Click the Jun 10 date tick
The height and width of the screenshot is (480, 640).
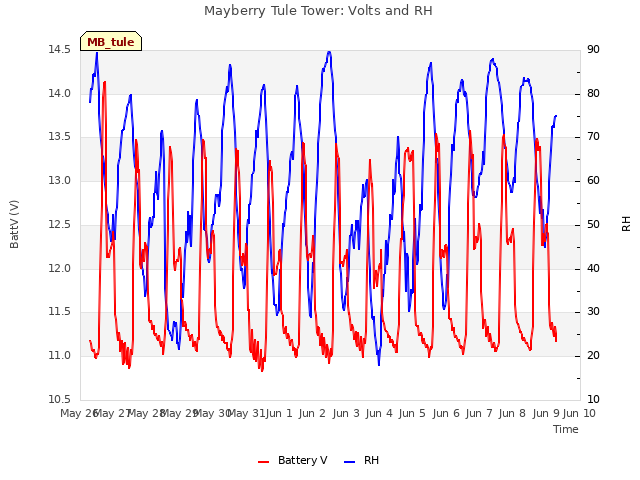(x=579, y=413)
